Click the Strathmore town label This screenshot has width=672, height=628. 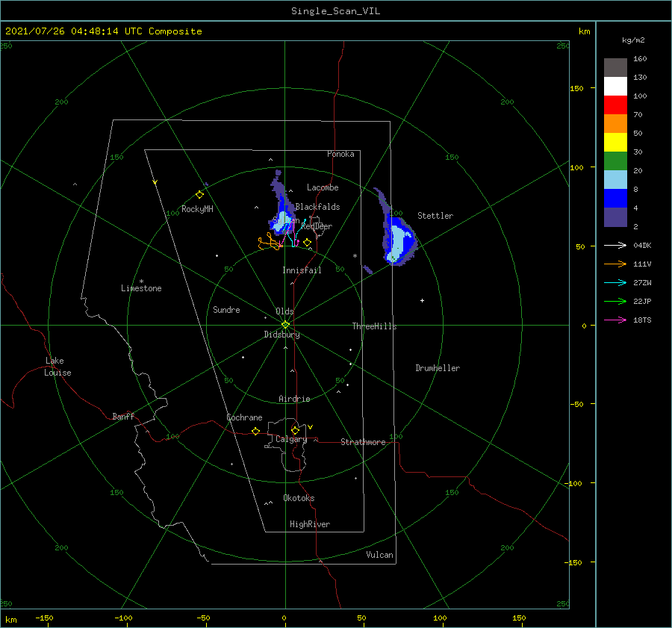tap(363, 442)
